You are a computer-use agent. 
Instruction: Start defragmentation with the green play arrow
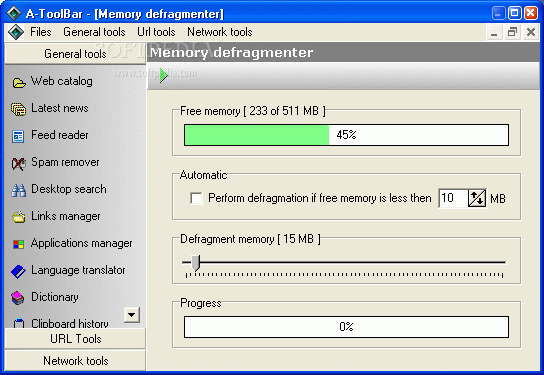[x=164, y=75]
